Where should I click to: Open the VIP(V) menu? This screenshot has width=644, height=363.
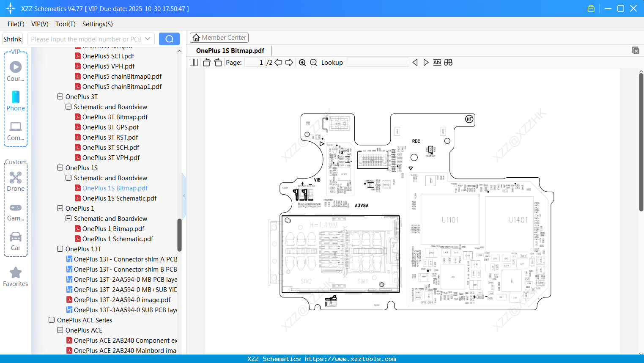point(40,24)
